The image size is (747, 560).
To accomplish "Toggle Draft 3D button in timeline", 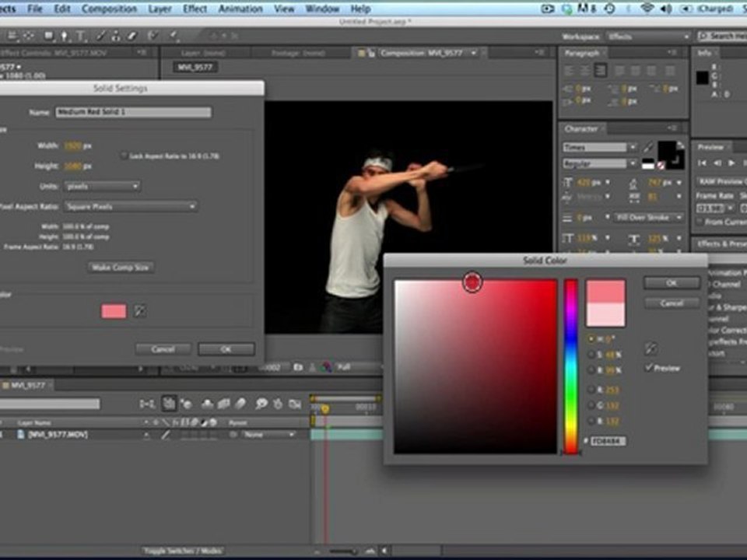I will point(186,404).
